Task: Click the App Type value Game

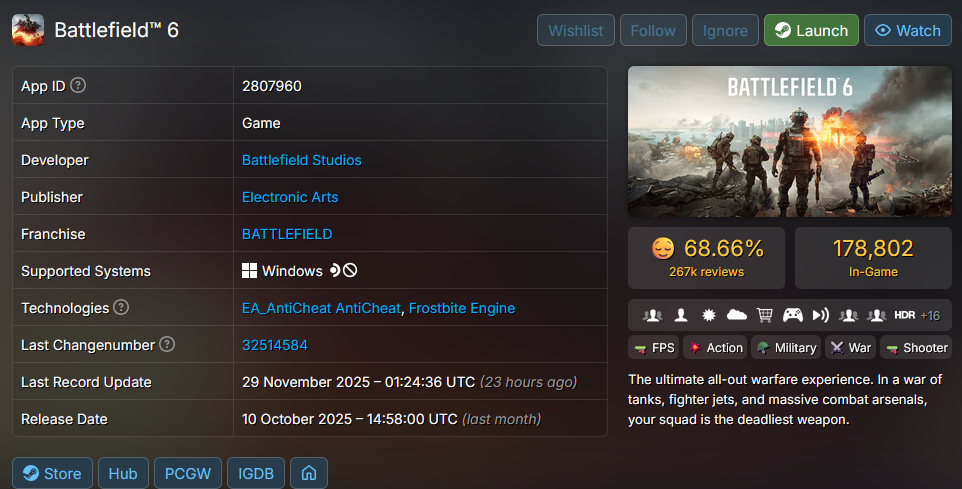Action: [261, 123]
